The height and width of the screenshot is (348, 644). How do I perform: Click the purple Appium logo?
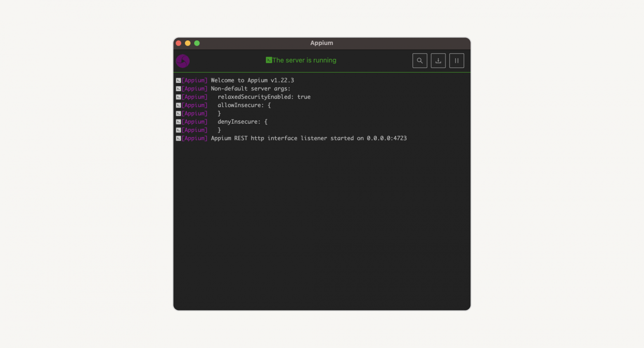[182, 61]
